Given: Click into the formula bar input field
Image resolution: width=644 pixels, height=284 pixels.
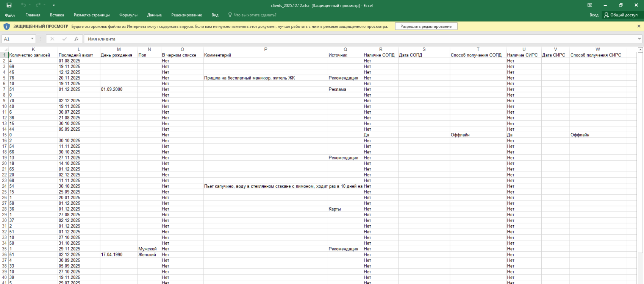Looking at the screenshot, I should click(x=341, y=39).
